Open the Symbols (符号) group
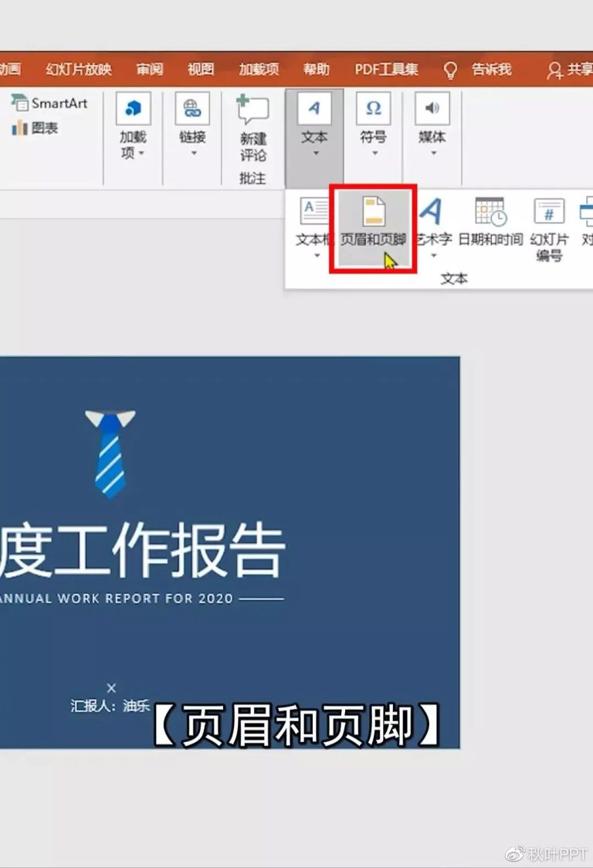Image resolution: width=593 pixels, height=868 pixels. coord(374,124)
